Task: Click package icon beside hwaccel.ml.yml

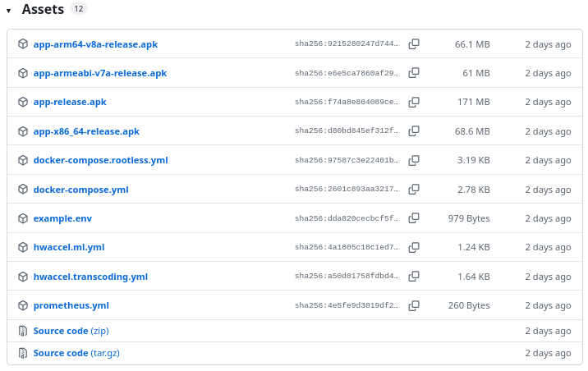Action: pos(23,247)
